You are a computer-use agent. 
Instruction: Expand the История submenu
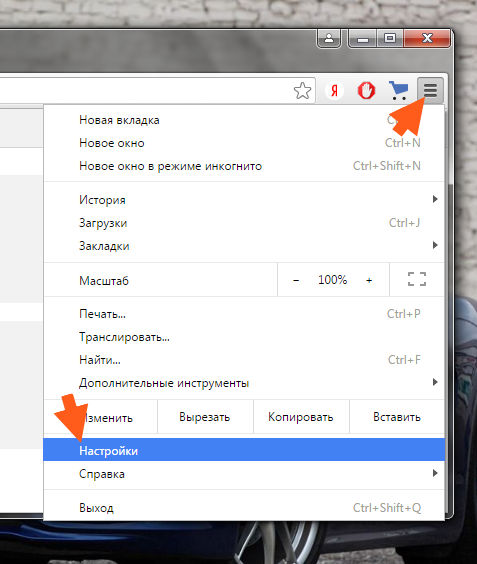tap(244, 200)
